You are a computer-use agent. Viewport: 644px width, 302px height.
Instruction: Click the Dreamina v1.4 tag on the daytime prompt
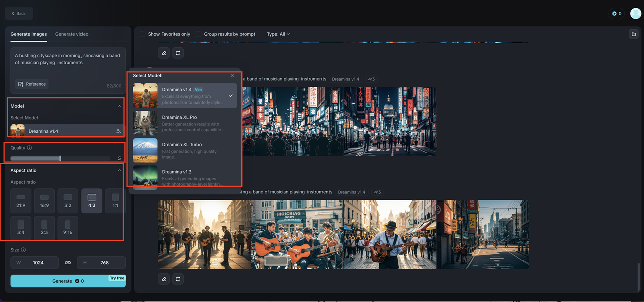(352, 192)
